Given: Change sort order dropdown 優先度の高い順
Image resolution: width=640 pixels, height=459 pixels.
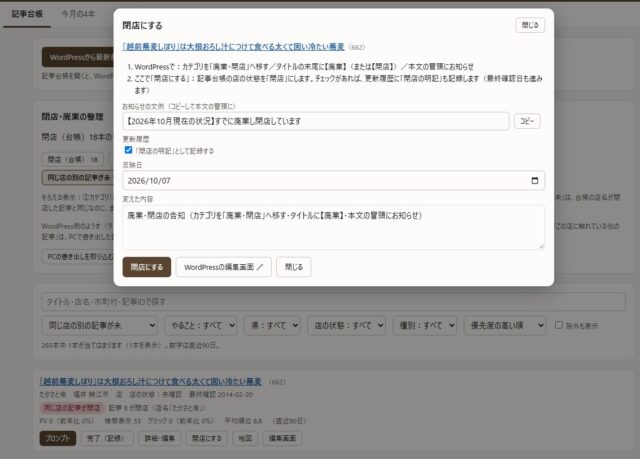Looking at the screenshot, I should (x=505, y=325).
